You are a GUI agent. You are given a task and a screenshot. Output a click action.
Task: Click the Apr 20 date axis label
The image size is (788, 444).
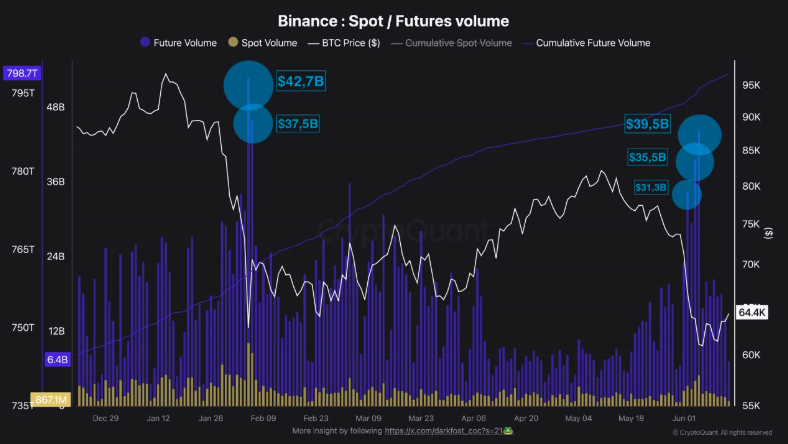click(526, 418)
